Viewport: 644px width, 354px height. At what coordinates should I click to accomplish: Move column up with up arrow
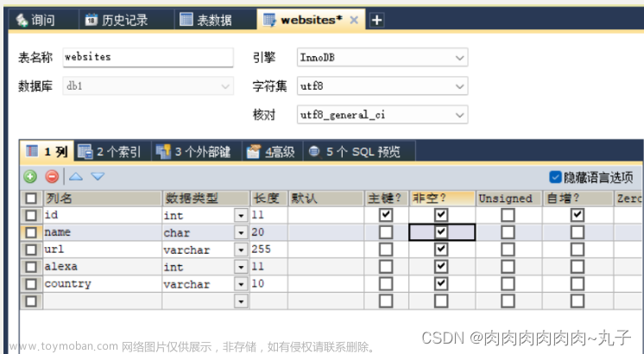pyautogui.click(x=76, y=177)
